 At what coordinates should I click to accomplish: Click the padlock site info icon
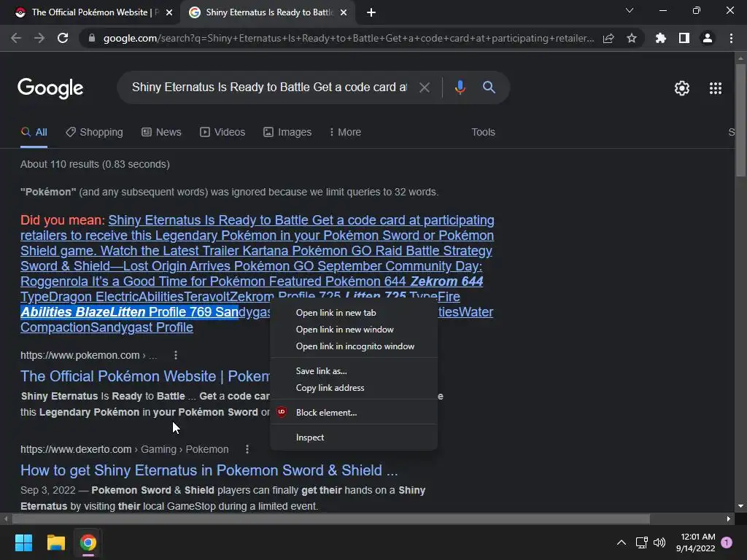pos(92,38)
